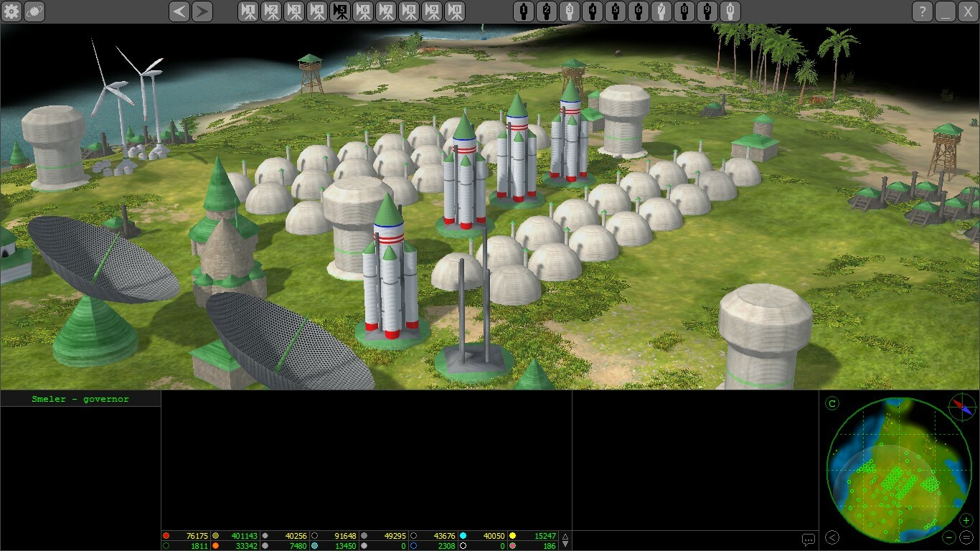The image size is (980, 551).
Task: Click the red resource indicator dot
Action: click(x=166, y=536)
